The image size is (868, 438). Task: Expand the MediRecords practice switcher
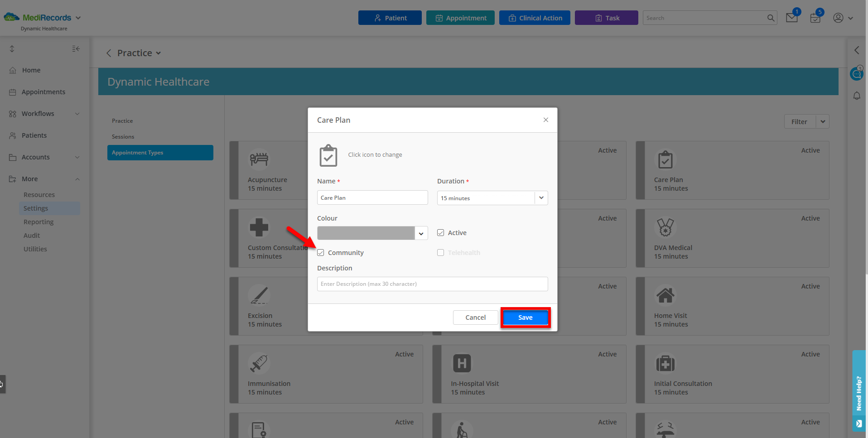pos(78,18)
